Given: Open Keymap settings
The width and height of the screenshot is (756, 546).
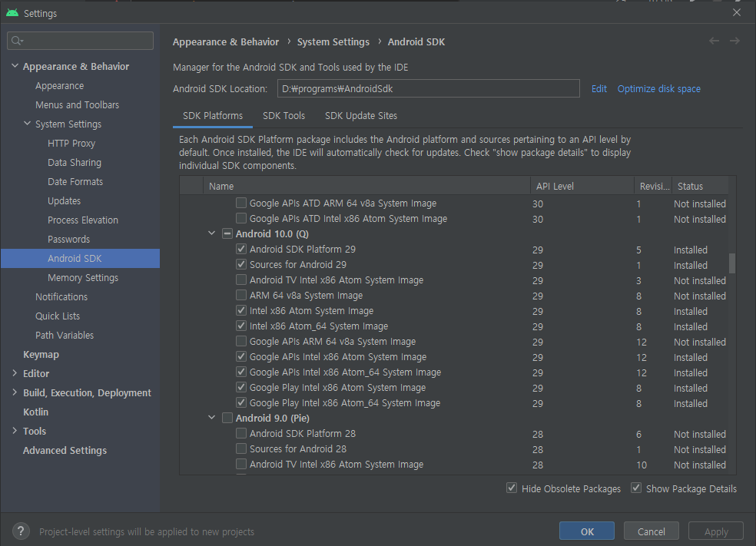Looking at the screenshot, I should (41, 354).
